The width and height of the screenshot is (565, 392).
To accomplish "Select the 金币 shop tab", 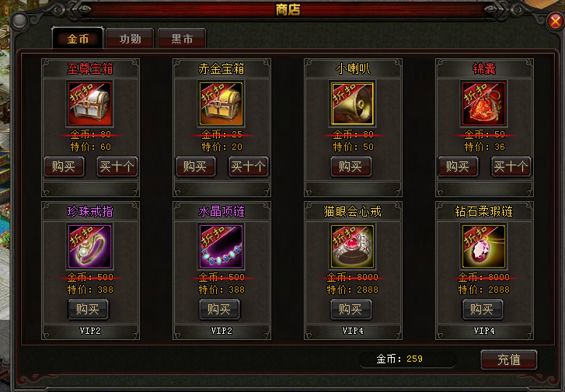I will tap(78, 38).
